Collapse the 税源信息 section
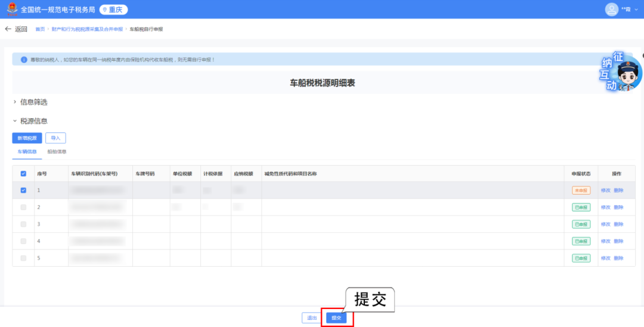The width and height of the screenshot is (644, 327). pyautogui.click(x=30, y=121)
